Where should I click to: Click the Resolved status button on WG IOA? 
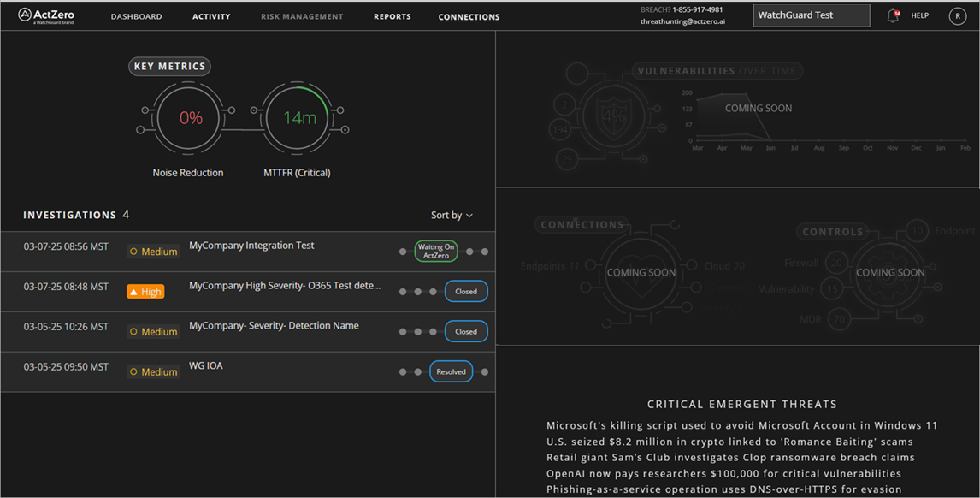[x=451, y=371]
